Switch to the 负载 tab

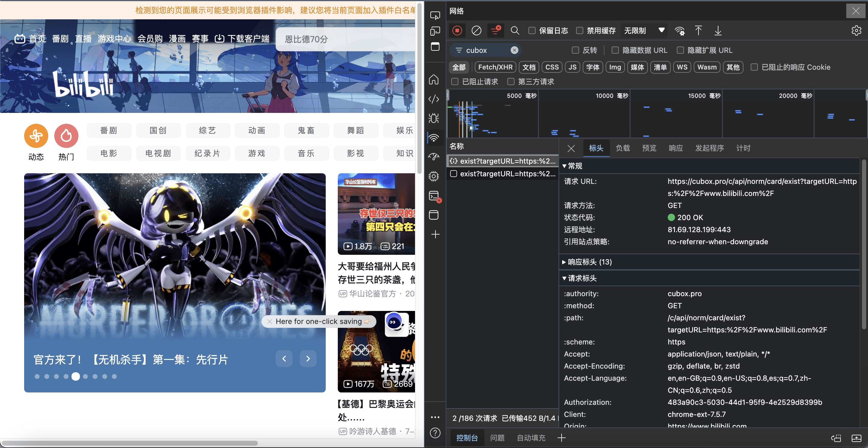coord(623,148)
